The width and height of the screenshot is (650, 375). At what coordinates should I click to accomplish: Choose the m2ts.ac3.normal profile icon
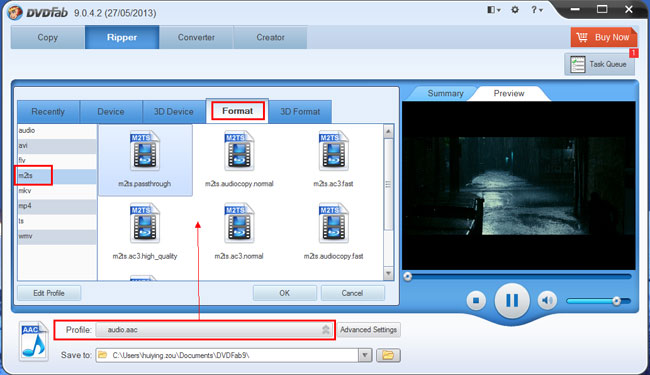point(239,223)
